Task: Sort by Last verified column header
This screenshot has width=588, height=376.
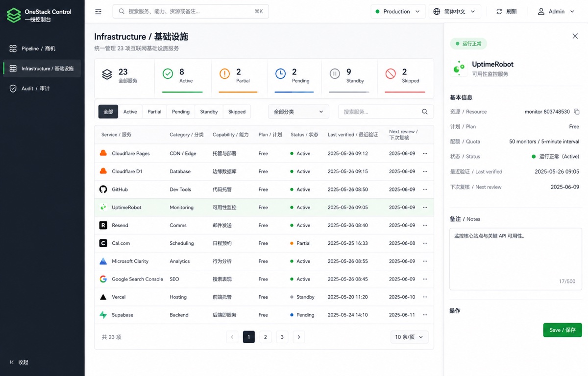Action: (353, 135)
